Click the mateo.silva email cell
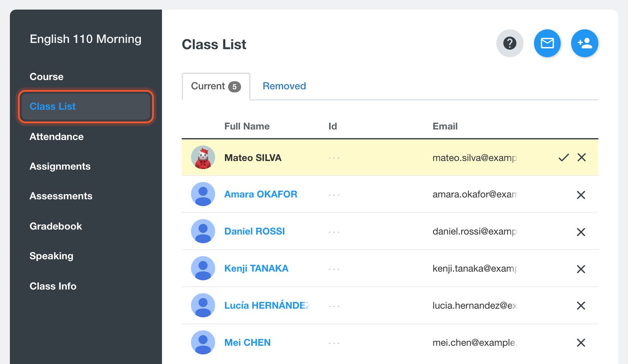Viewport: 628px width, 364px height. coord(475,158)
